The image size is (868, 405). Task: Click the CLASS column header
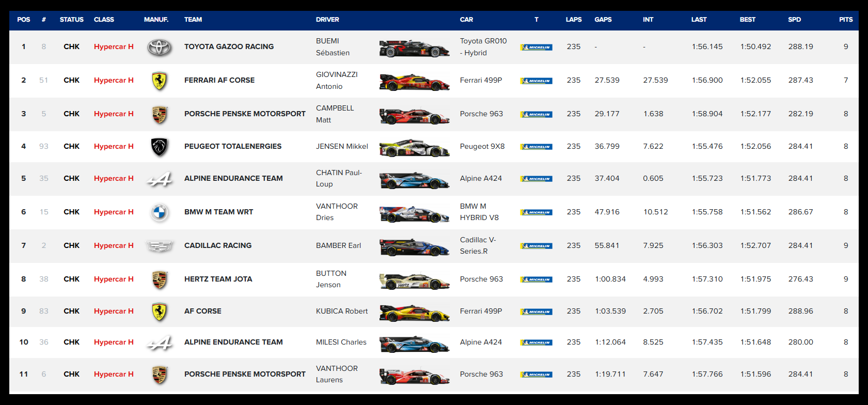click(x=104, y=20)
